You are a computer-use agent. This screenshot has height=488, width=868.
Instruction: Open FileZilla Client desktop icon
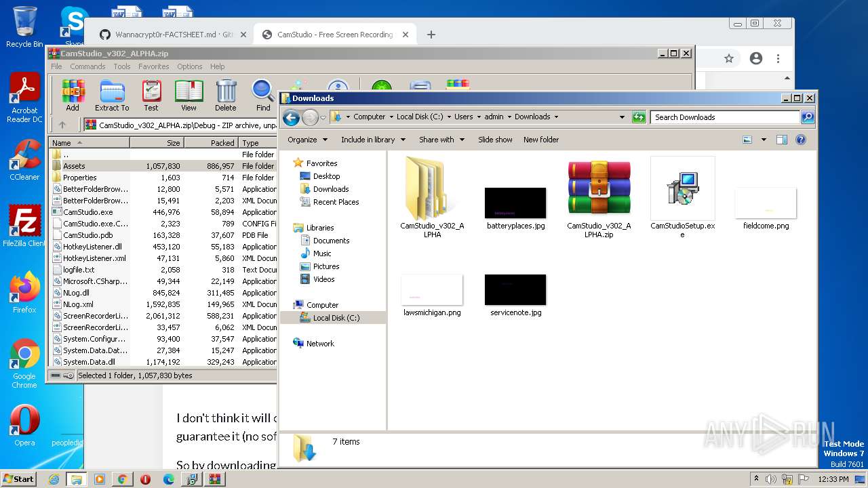pyautogui.click(x=24, y=226)
